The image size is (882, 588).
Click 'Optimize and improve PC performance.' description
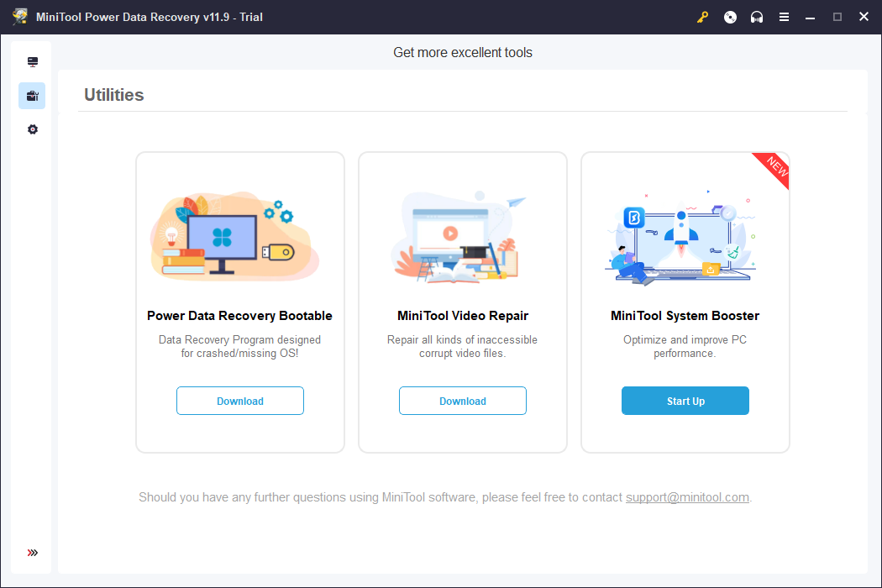pyautogui.click(x=685, y=347)
